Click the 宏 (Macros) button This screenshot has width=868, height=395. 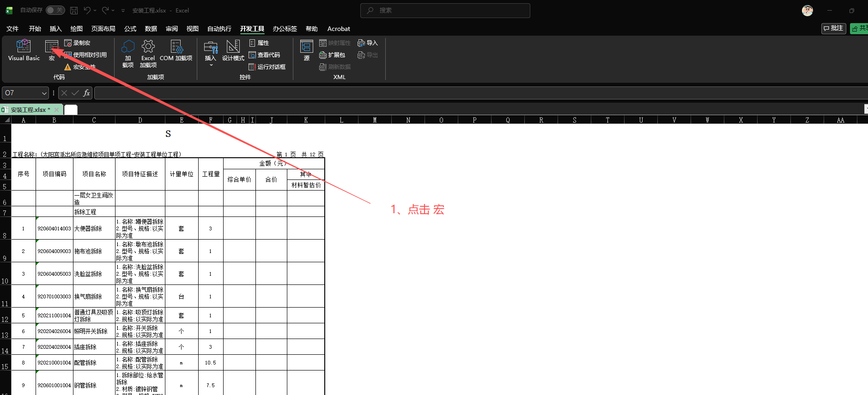[52, 50]
